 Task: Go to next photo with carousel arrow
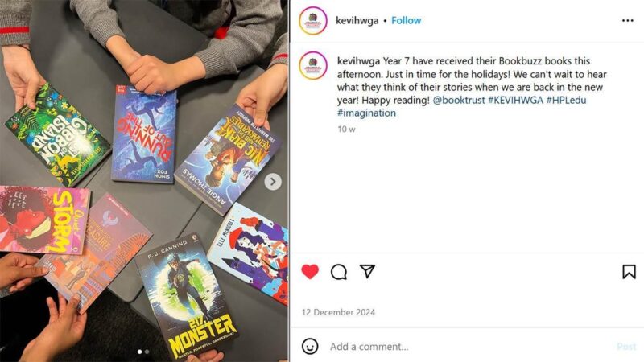[273, 182]
